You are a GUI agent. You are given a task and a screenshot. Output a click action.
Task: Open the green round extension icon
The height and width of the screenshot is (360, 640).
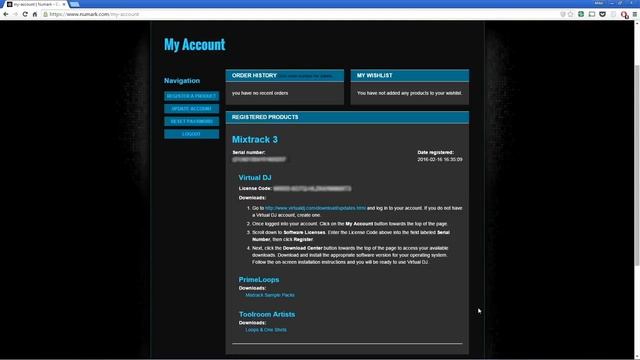coord(581,14)
